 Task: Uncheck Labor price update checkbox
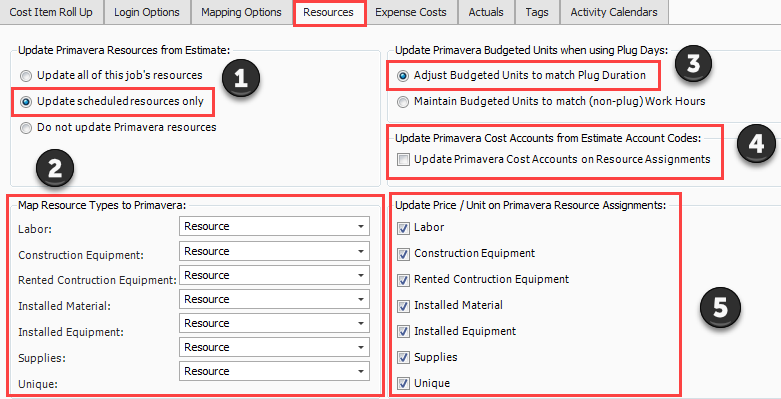pos(403,228)
